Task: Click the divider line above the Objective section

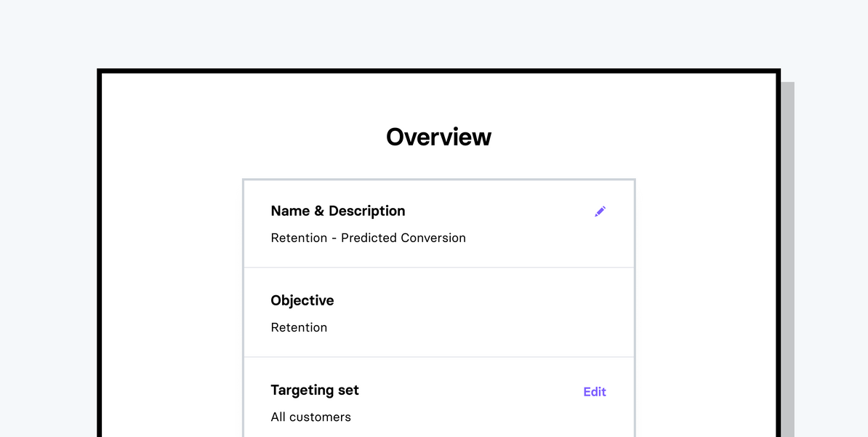Action: [x=438, y=268]
